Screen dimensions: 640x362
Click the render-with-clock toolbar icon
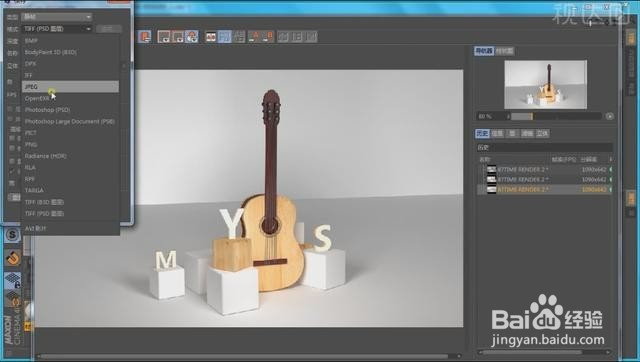(191, 37)
